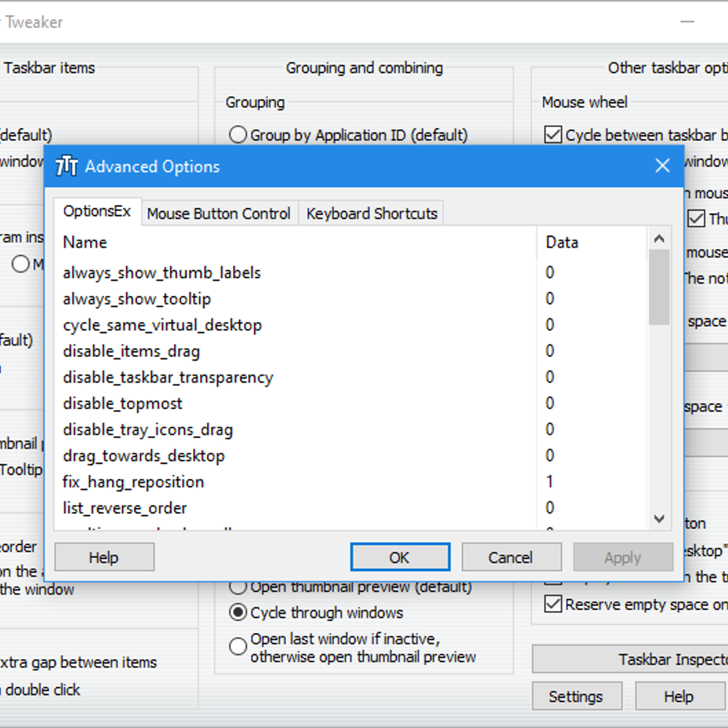The height and width of the screenshot is (728, 728).
Task: Open Help from the Advanced Options dialog
Action: coord(104,557)
